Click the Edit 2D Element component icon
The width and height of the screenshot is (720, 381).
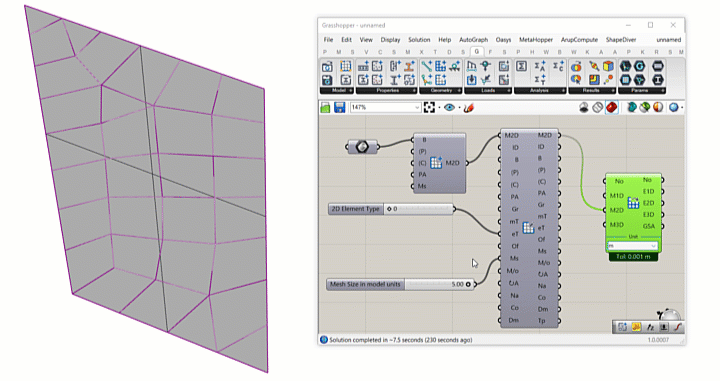click(529, 227)
